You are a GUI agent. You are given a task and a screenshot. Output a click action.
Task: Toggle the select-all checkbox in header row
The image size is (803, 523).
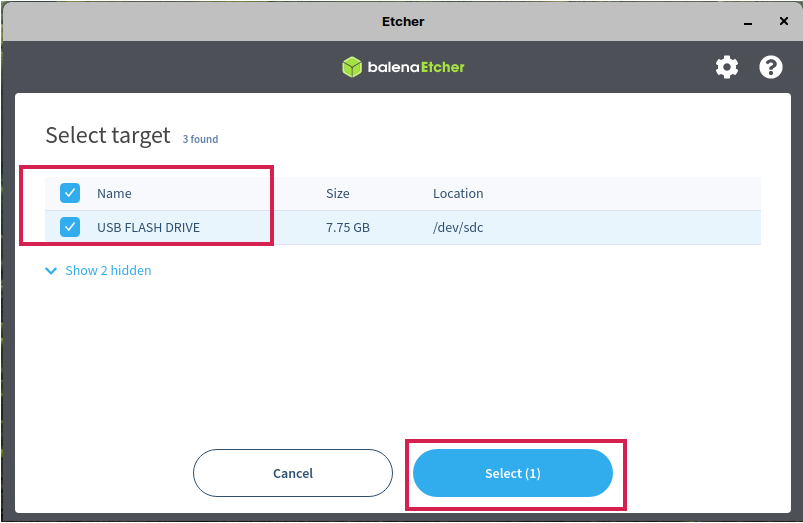[70, 193]
